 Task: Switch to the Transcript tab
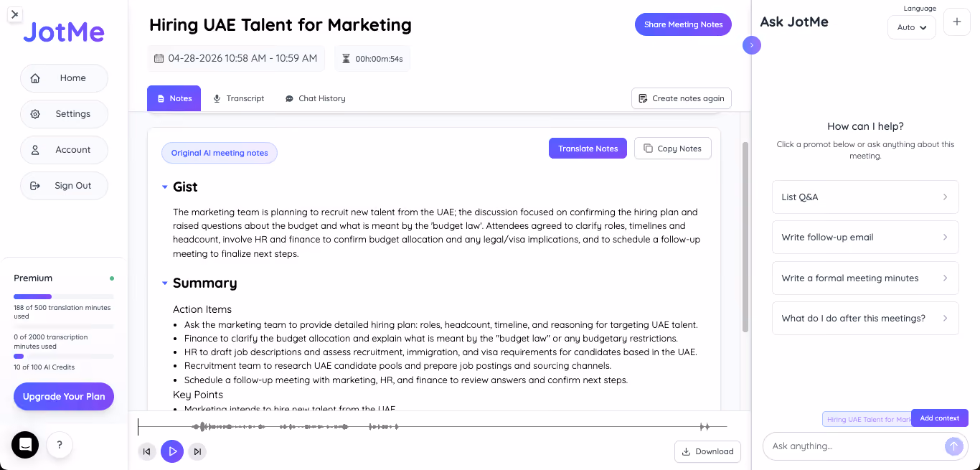(x=239, y=98)
